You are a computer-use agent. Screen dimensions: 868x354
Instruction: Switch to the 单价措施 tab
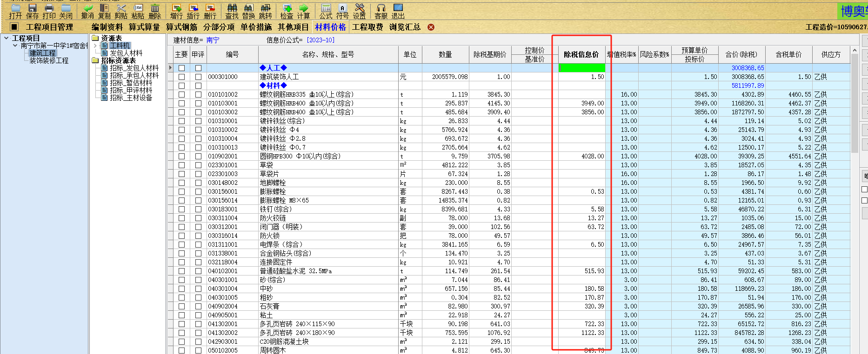tap(256, 27)
